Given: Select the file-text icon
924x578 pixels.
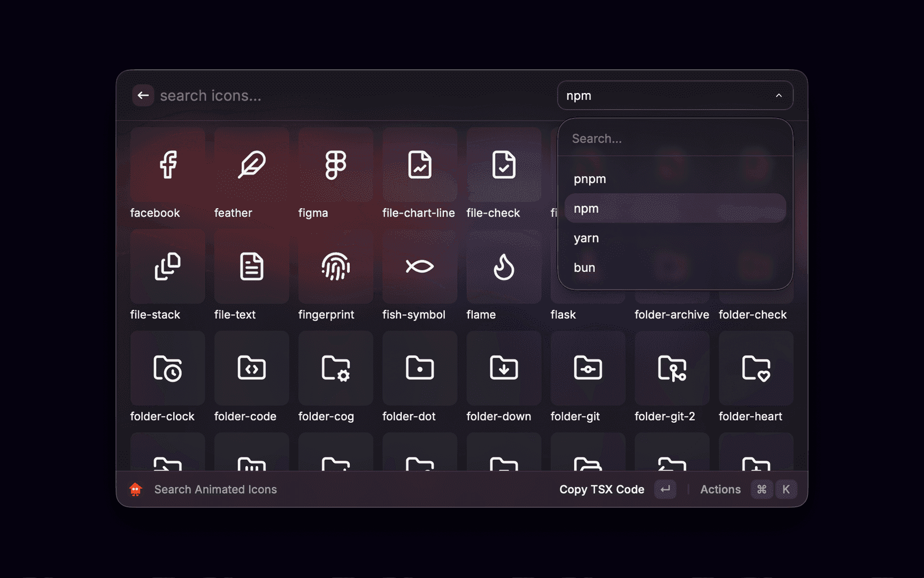Looking at the screenshot, I should click(x=252, y=267).
